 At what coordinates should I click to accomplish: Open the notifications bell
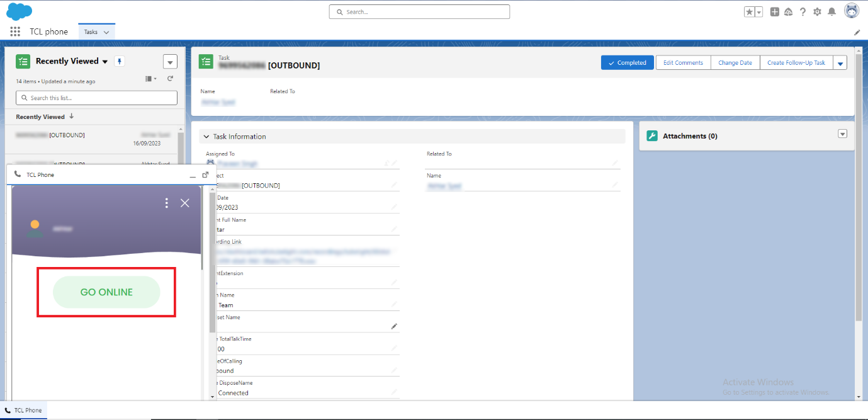click(831, 12)
